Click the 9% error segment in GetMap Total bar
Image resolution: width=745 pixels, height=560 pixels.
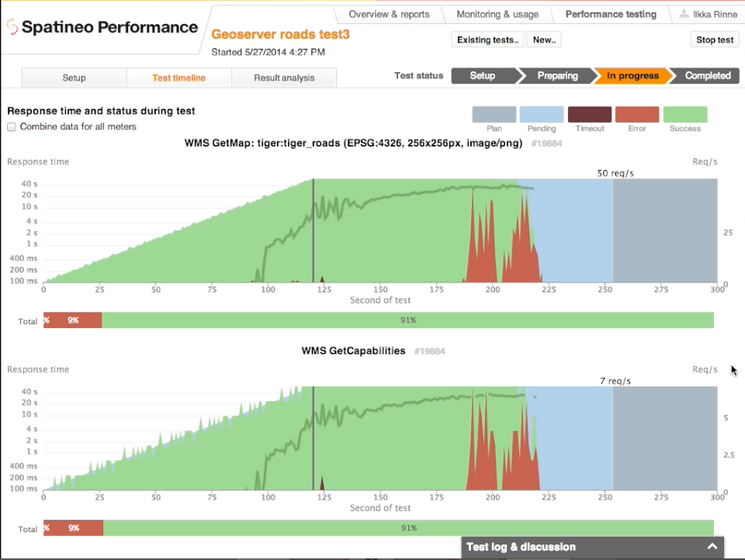pyautogui.click(x=72, y=320)
